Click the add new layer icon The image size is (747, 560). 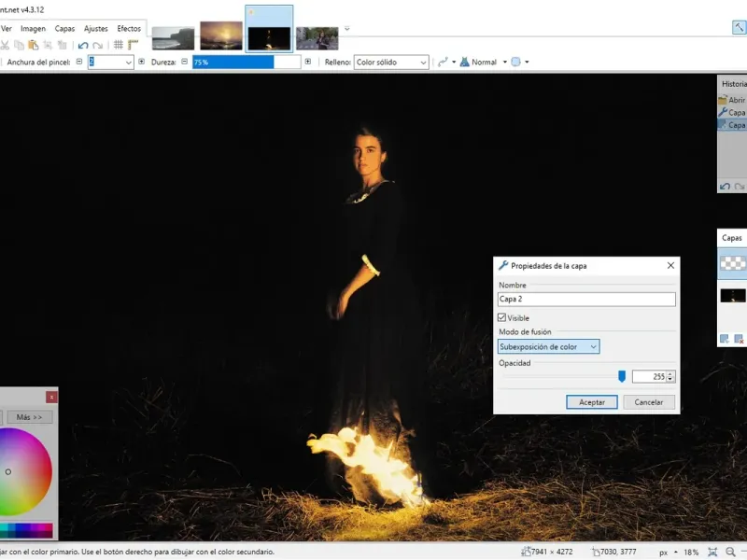[x=725, y=339]
